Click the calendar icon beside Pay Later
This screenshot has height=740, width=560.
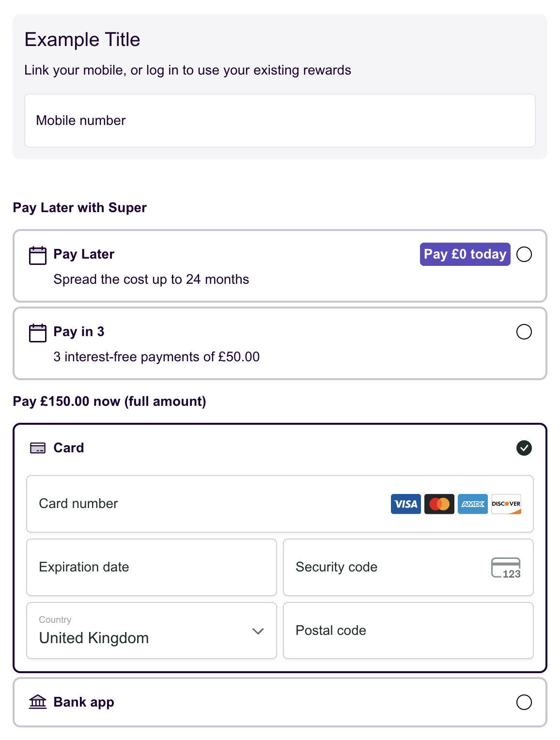(37, 255)
